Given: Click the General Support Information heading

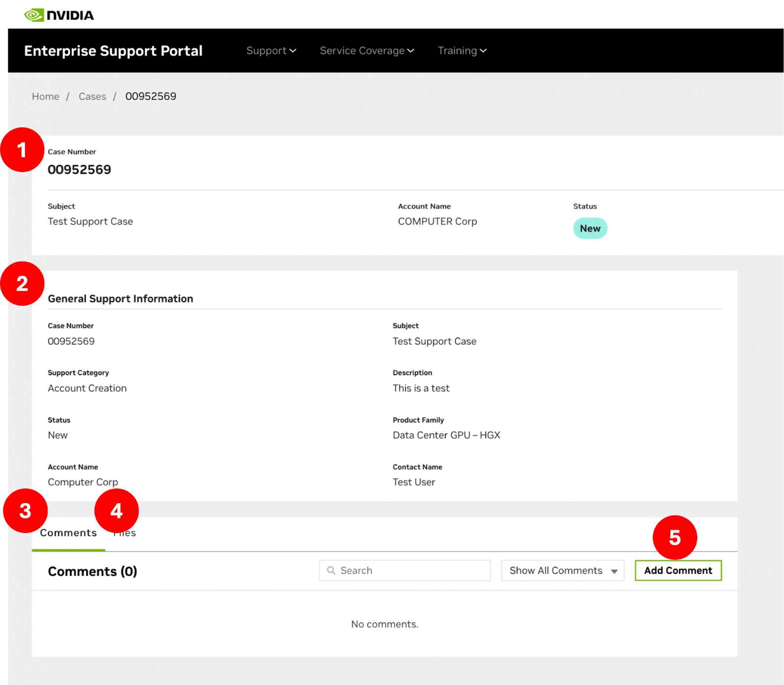Looking at the screenshot, I should click(x=121, y=299).
